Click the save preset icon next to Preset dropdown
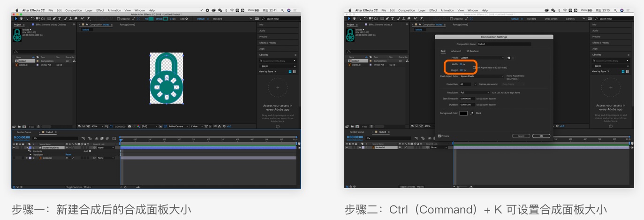644x220 pixels. pos(509,58)
